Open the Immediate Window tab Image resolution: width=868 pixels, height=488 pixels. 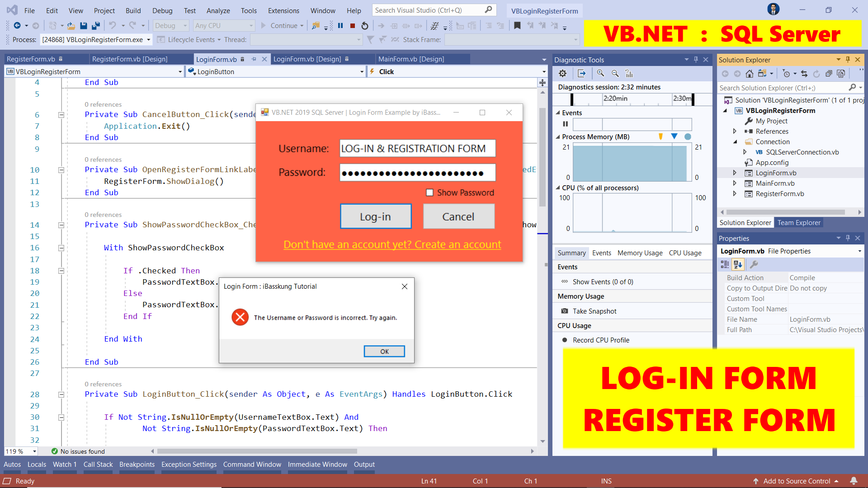[317, 465]
